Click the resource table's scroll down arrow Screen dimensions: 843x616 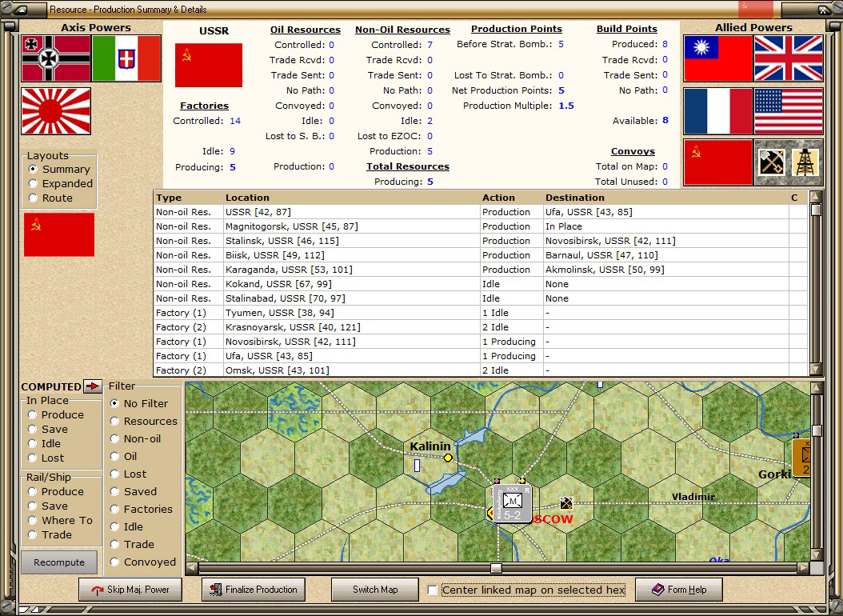coord(816,370)
